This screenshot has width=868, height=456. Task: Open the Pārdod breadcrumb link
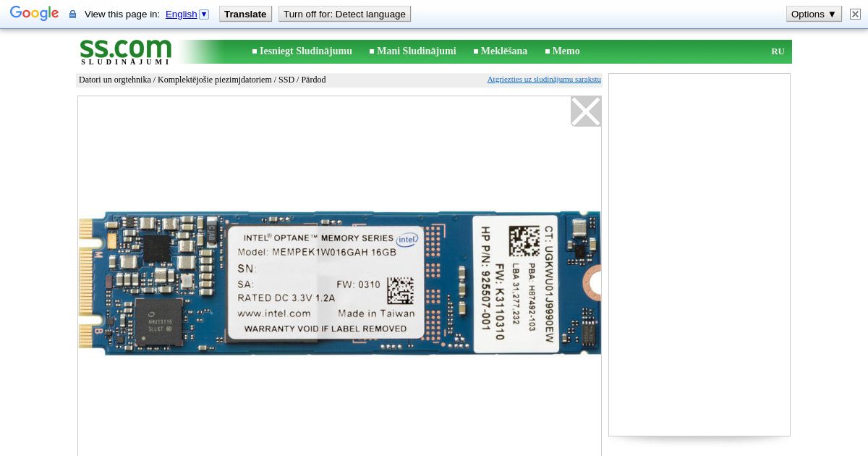[x=313, y=80]
